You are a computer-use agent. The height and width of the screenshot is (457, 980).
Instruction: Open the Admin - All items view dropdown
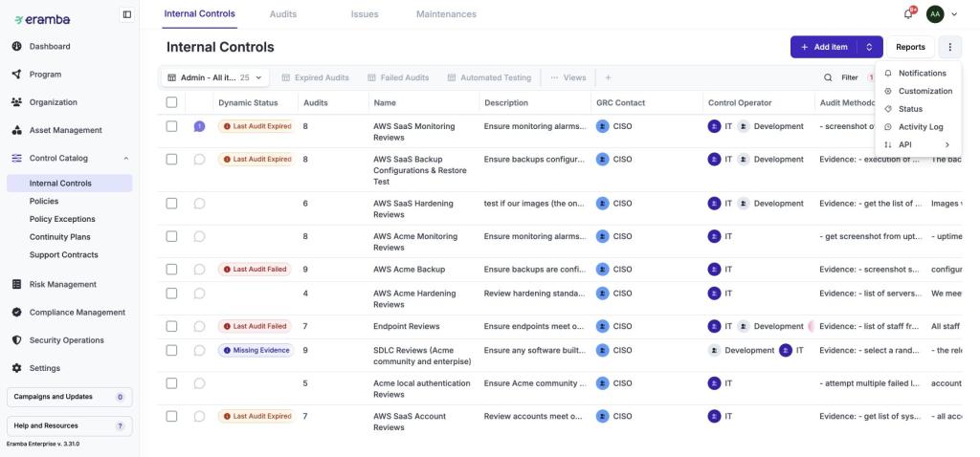point(215,77)
